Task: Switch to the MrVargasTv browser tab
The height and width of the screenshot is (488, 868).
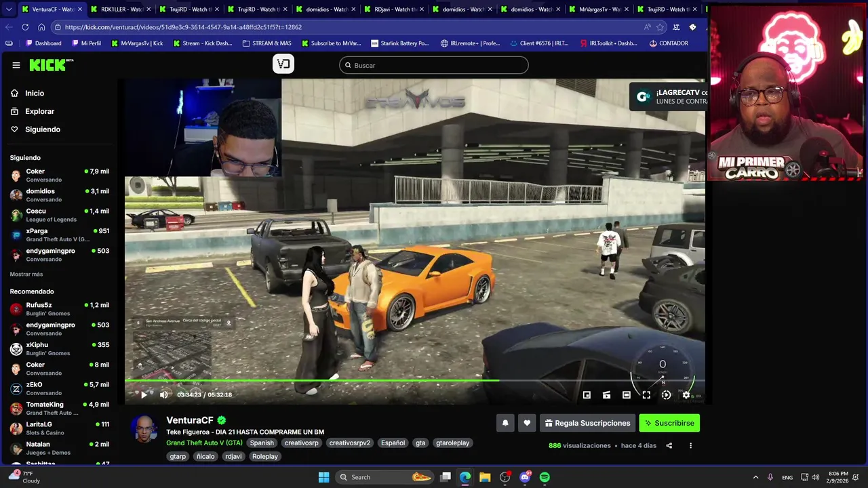Action: (x=599, y=9)
